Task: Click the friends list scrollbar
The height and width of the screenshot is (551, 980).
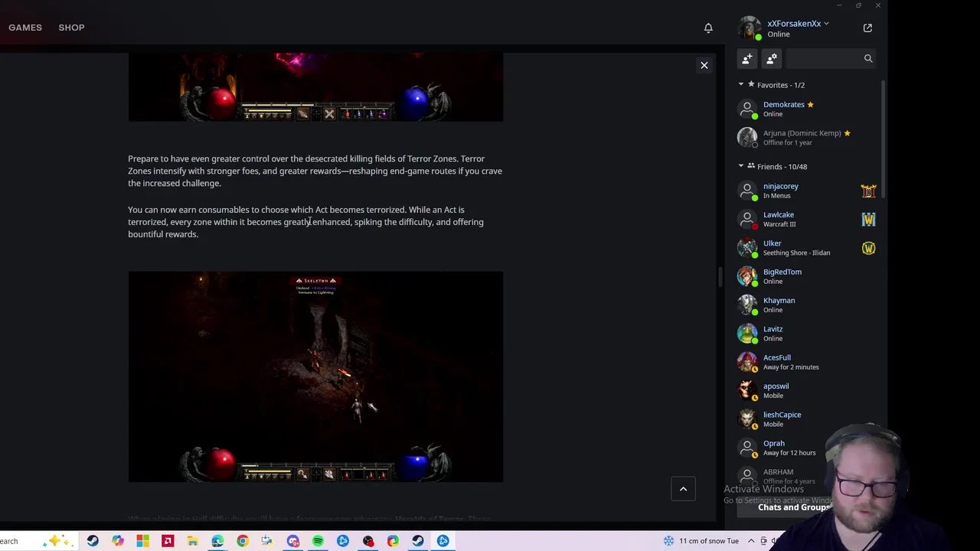Action: coord(883,138)
